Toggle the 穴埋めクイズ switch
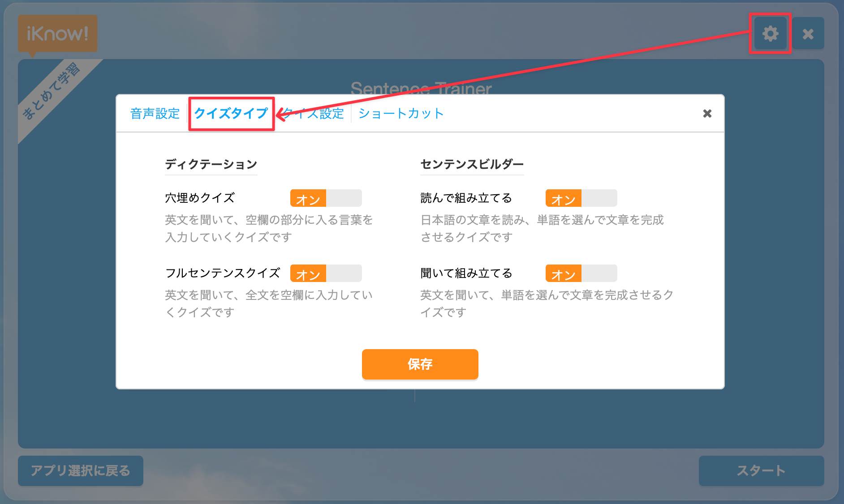844x504 pixels. pos(326,198)
